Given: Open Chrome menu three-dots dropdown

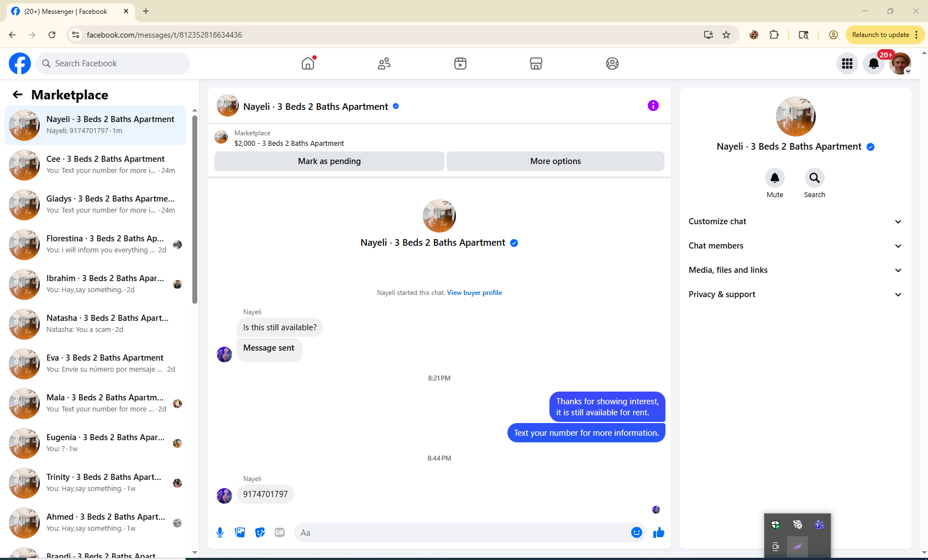Looking at the screenshot, I should click(916, 35).
